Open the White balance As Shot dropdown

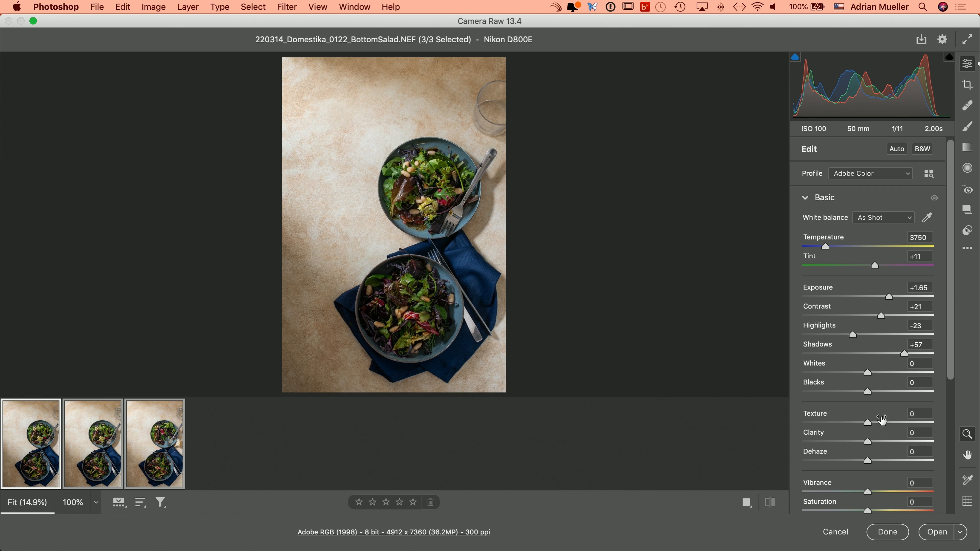pos(883,218)
